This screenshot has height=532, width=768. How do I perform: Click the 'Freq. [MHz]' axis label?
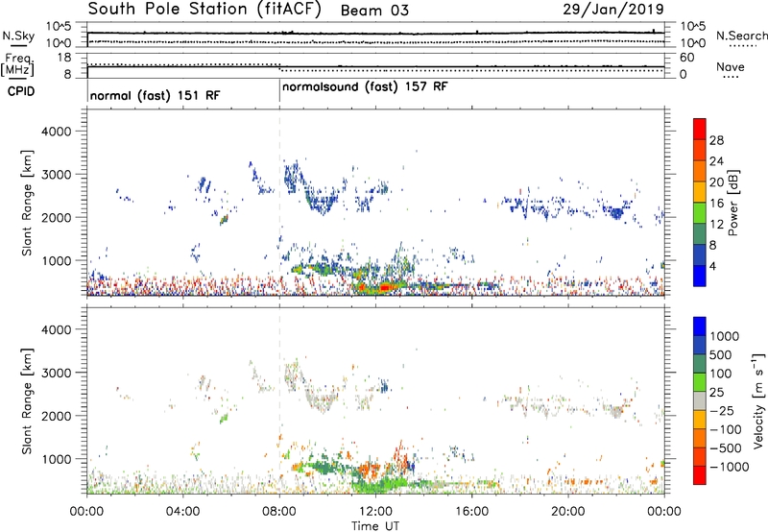pyautogui.click(x=17, y=65)
